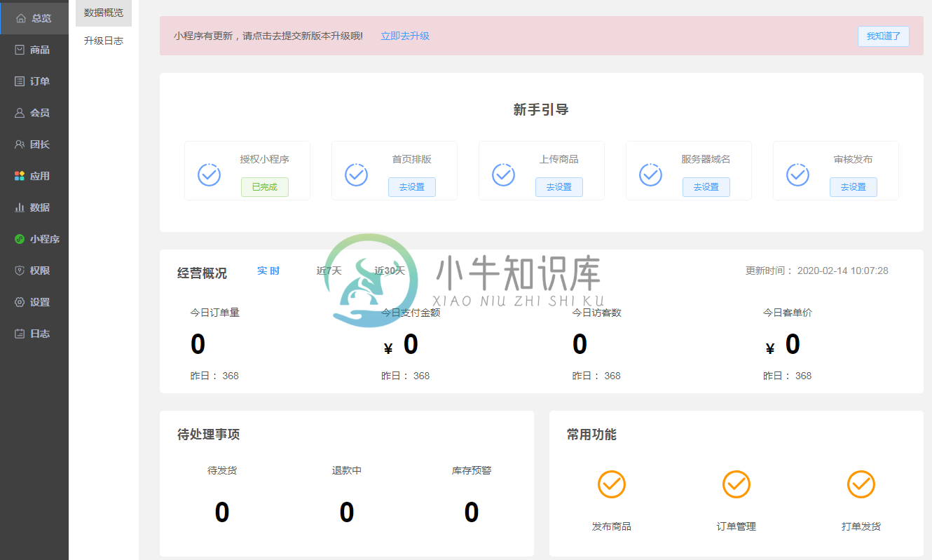
Task: Click the 订单 sidebar list icon
Action: coord(20,81)
